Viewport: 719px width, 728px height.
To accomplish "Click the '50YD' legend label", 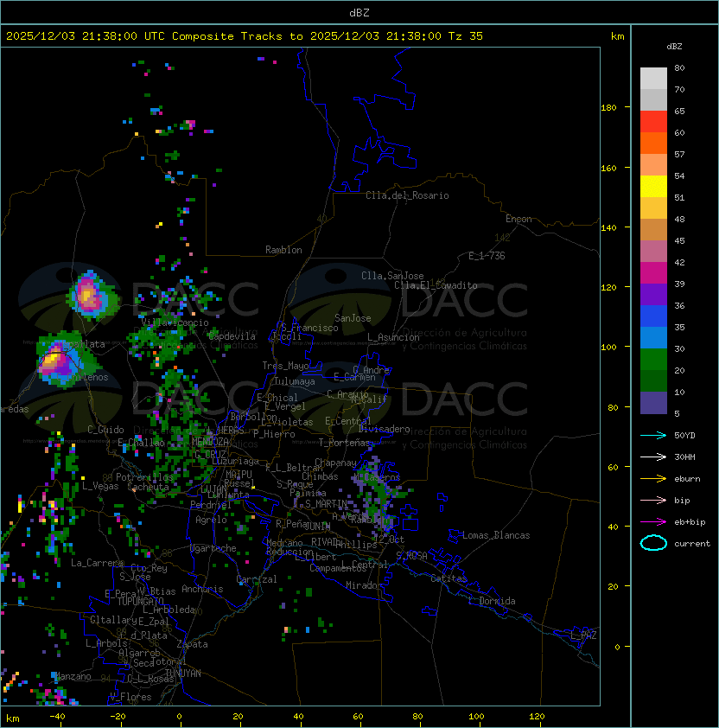I will (x=684, y=436).
